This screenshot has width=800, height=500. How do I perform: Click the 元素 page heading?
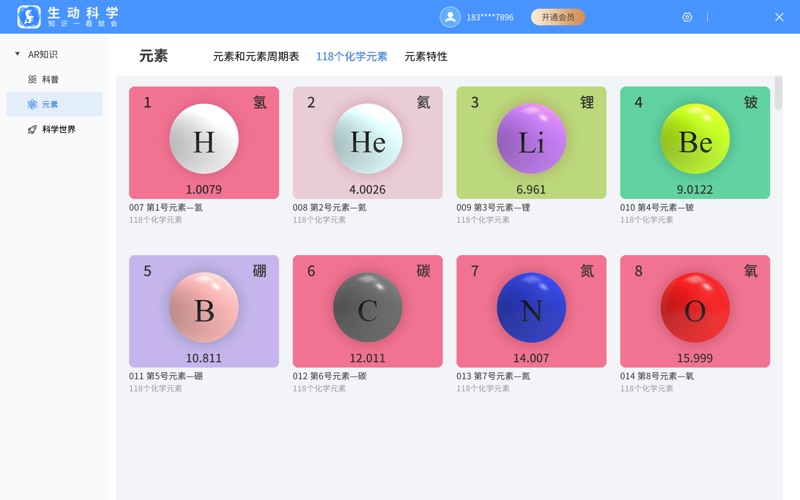coord(154,56)
